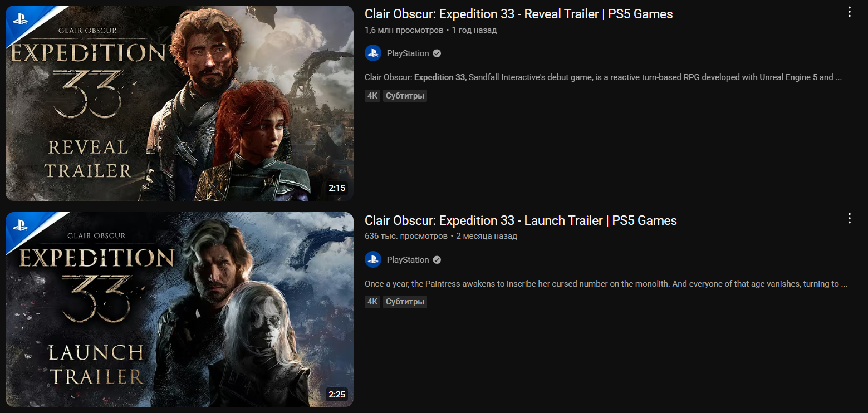This screenshot has width=868, height=413.
Task: Click verified checkmark beside PlayStation, Reveal Trailer
Action: [437, 53]
